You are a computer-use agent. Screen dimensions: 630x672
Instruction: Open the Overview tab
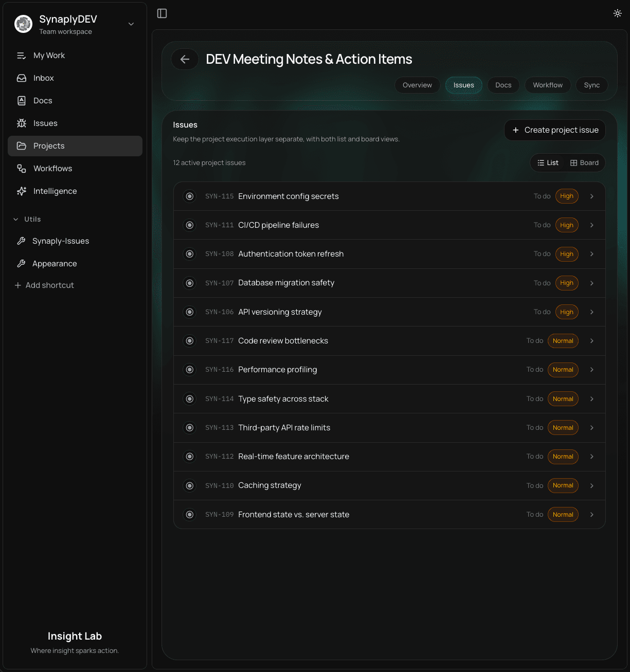(417, 85)
